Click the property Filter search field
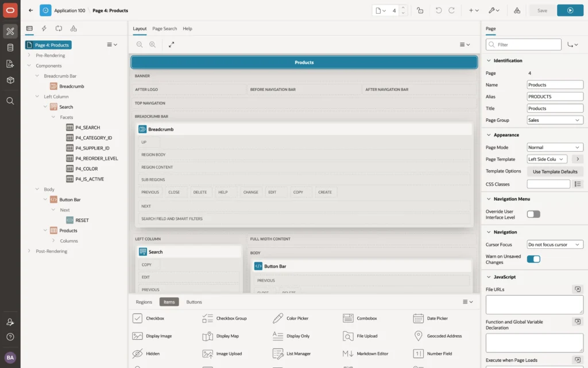 (x=524, y=44)
